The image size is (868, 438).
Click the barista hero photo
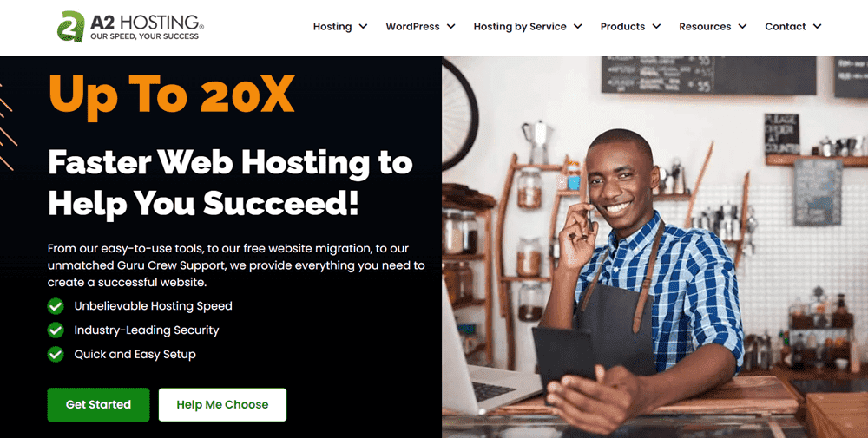pyautogui.click(x=654, y=246)
